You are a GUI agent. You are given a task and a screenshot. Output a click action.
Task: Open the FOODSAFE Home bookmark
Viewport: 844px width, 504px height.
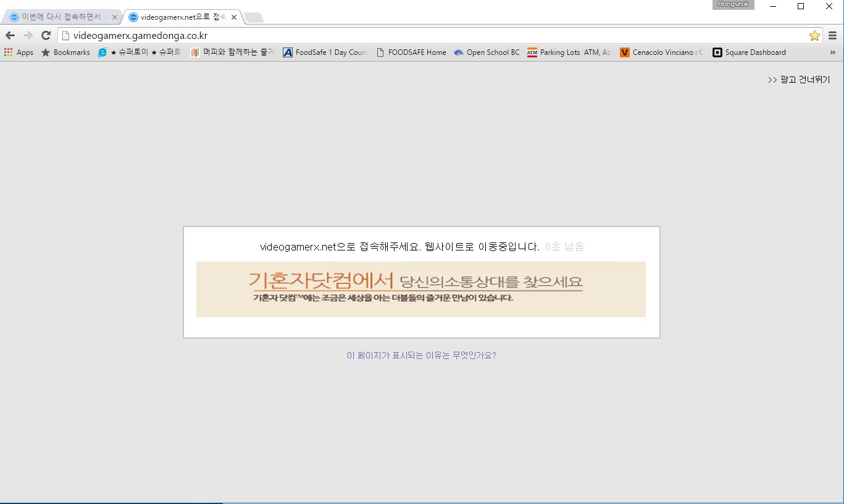point(411,52)
